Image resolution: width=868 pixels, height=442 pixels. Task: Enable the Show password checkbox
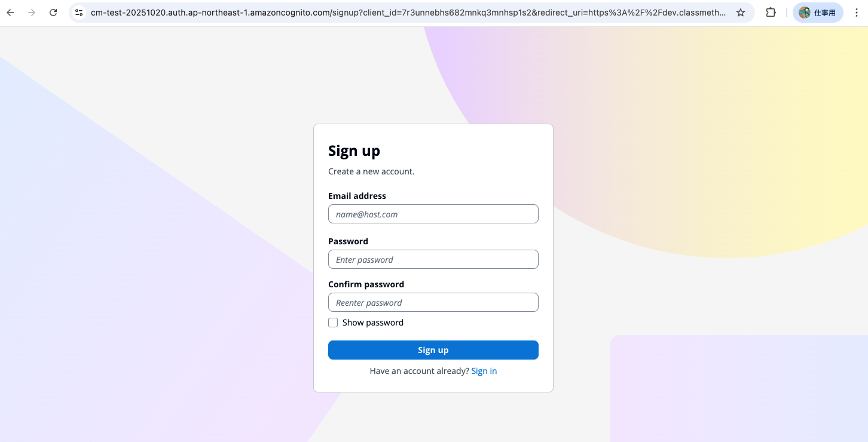click(333, 323)
